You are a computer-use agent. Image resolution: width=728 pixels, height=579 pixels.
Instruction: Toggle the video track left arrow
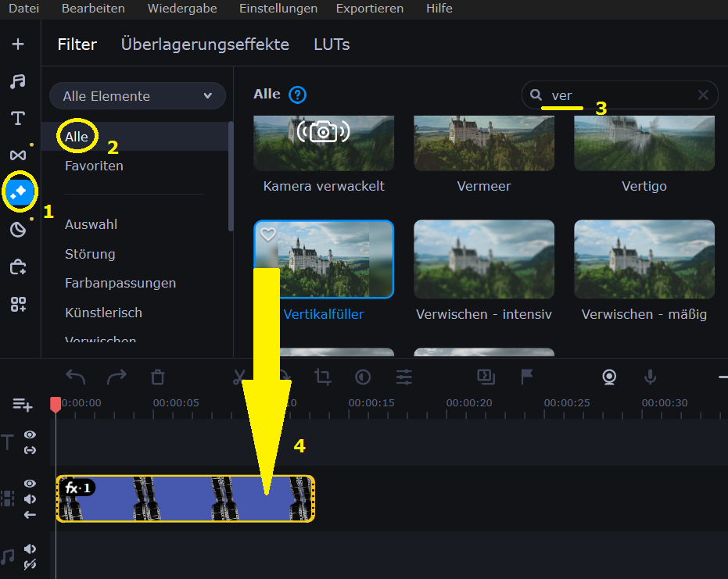(x=30, y=515)
